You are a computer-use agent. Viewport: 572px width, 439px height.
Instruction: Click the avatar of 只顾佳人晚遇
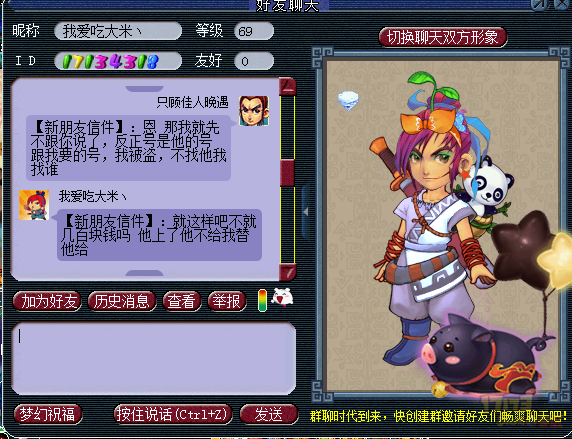(x=254, y=111)
